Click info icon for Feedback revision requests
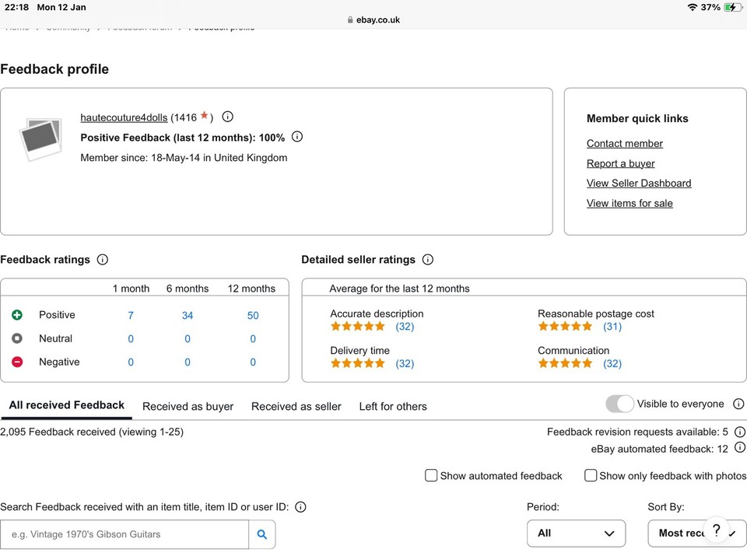 point(740,432)
